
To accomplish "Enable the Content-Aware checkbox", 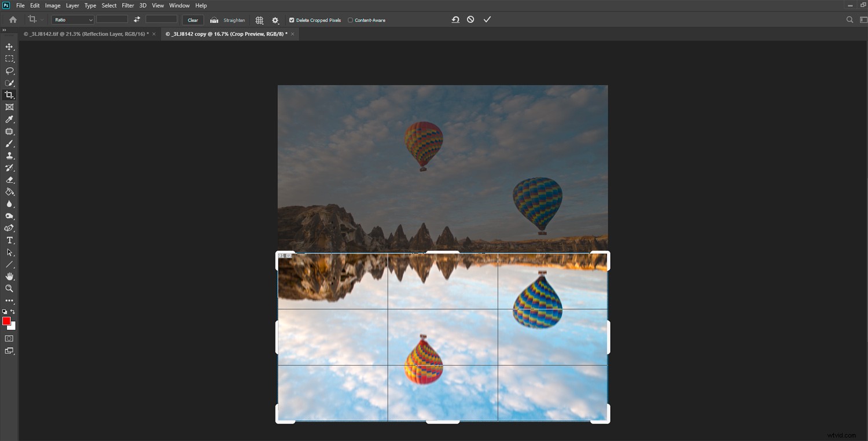I will 350,20.
